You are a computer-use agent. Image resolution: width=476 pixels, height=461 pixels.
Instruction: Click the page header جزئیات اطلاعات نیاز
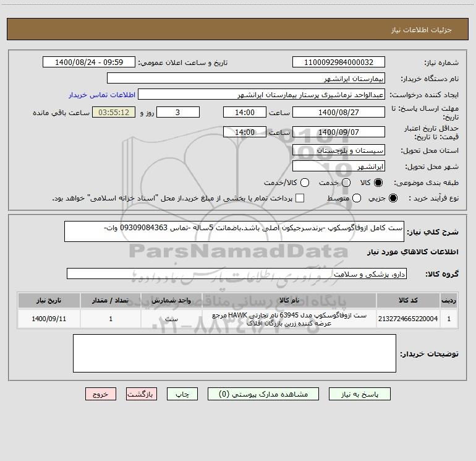point(421,30)
